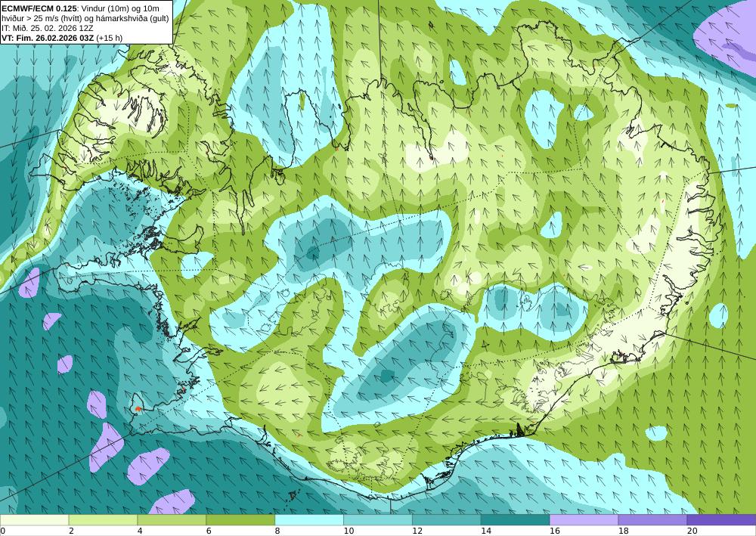Click the dark purple above-20 m/s legend swatch
Image resolution: width=756 pixels, height=536 pixels.
pos(721,520)
